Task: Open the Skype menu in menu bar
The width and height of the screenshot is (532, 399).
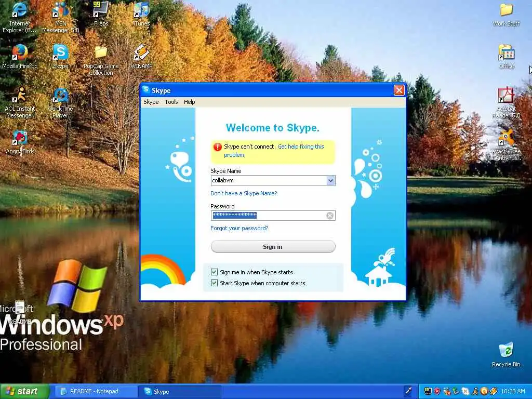Action: tap(151, 102)
